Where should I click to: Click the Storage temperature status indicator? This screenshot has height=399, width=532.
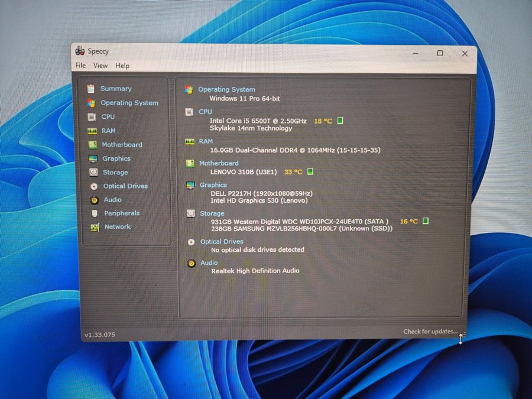426,222
